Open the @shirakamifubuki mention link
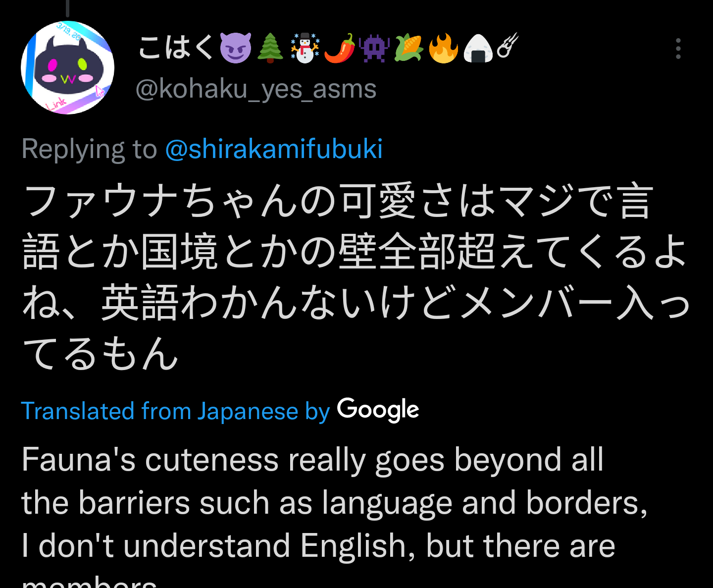 (274, 149)
